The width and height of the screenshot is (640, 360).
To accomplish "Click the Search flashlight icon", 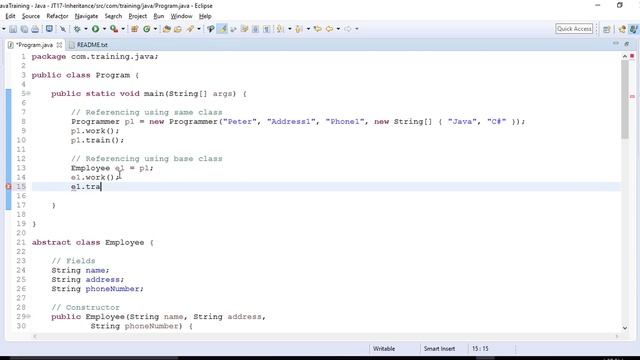I will pos(190,29).
